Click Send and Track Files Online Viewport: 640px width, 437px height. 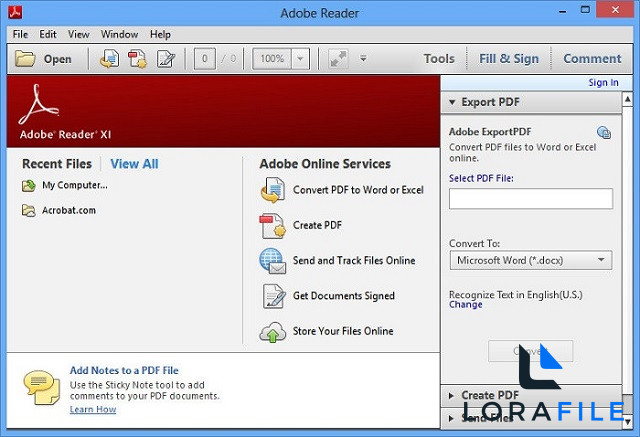point(354,261)
